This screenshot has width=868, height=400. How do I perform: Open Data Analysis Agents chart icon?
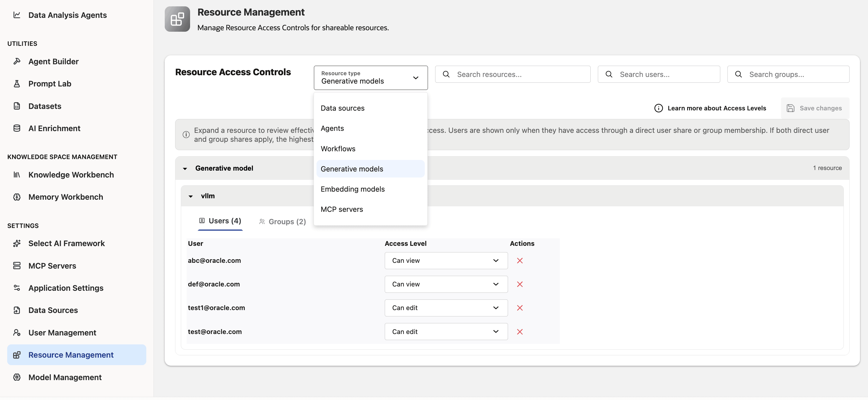click(17, 15)
